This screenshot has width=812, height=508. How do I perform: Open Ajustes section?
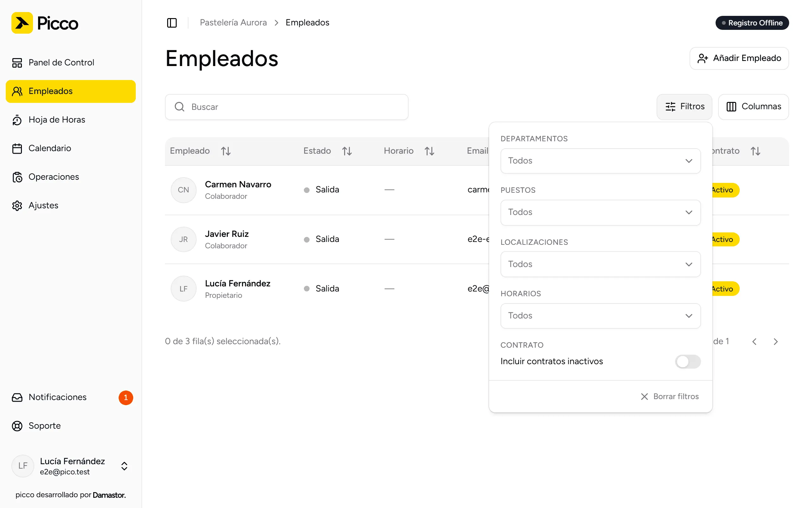coord(70,206)
